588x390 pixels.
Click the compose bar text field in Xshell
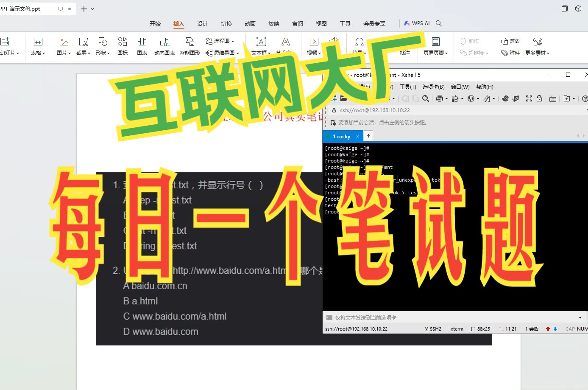tap(454, 317)
